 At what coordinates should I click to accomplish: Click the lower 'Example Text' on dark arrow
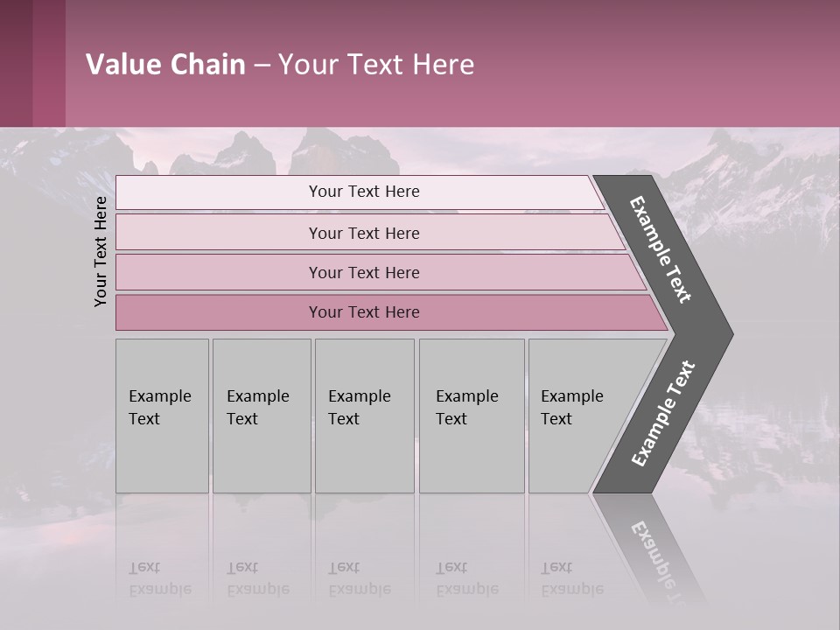tap(663, 414)
